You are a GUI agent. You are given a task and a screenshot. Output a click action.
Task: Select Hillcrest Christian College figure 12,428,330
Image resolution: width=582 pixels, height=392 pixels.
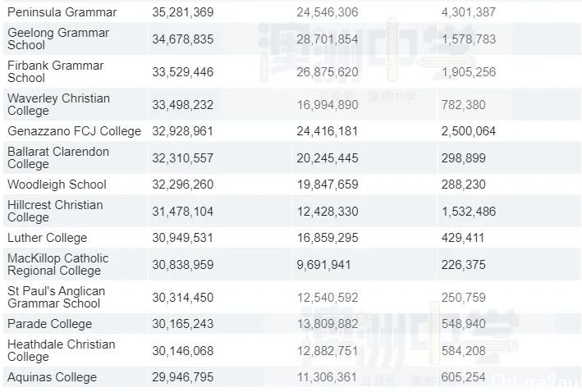click(328, 212)
